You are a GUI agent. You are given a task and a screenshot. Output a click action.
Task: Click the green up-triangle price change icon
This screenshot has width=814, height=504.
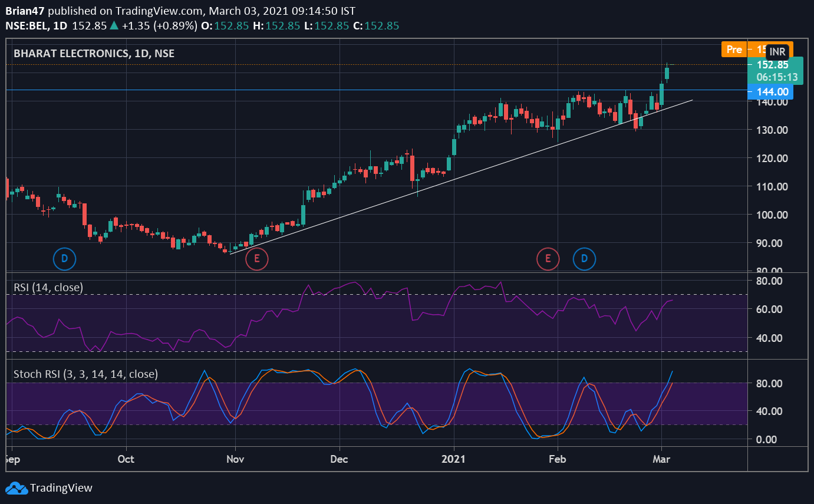[x=114, y=26]
